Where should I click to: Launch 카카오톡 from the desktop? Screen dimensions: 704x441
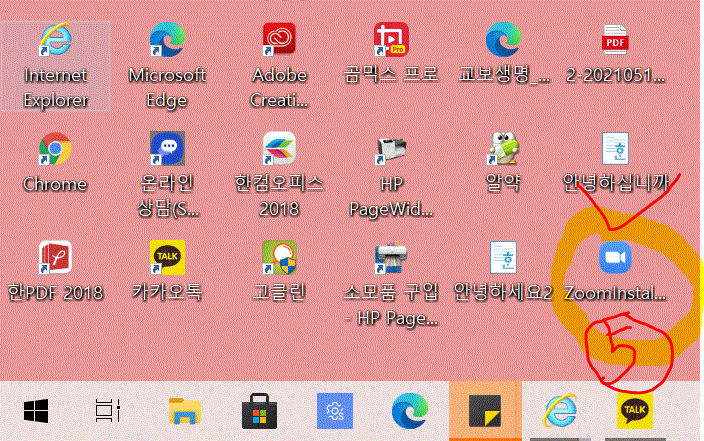coord(167,271)
